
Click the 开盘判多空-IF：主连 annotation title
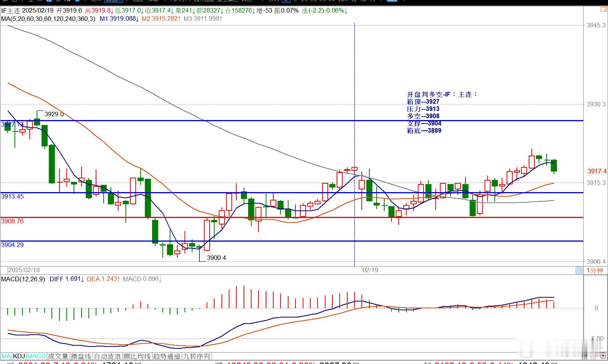coord(442,94)
